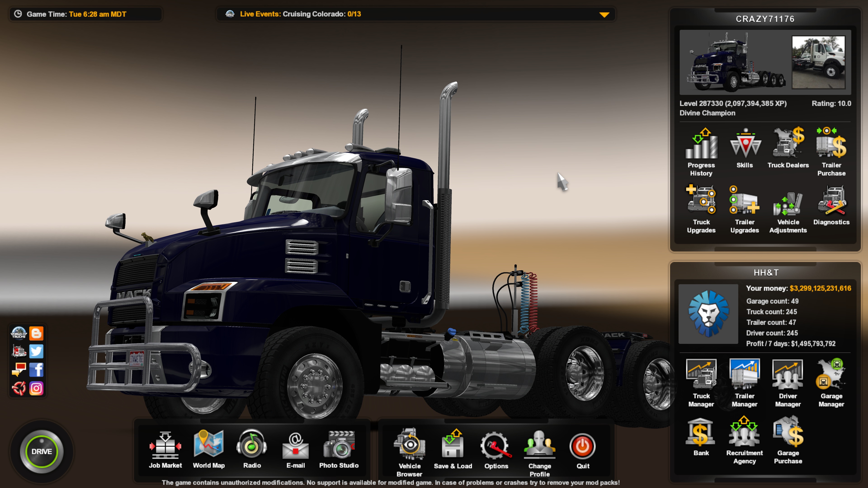868x488 pixels.
Task: Click the unauthorized modifications warning text
Action: click(x=391, y=483)
